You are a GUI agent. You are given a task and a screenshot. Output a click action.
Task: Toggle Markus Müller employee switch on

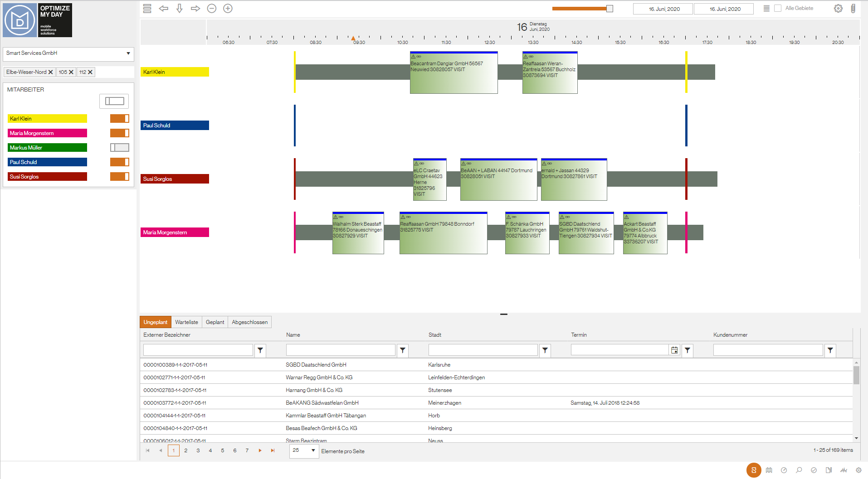pyautogui.click(x=120, y=148)
